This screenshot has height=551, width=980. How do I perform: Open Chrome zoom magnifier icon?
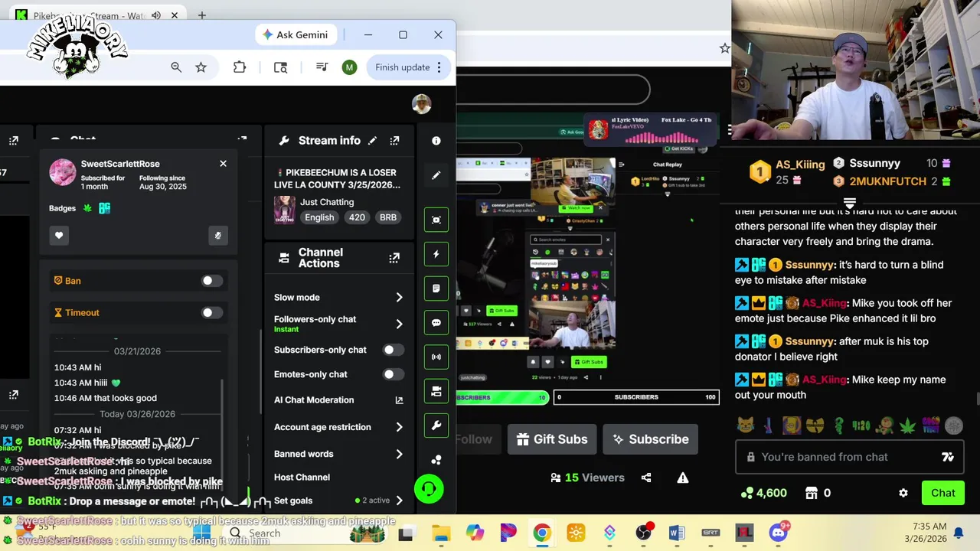pyautogui.click(x=176, y=67)
